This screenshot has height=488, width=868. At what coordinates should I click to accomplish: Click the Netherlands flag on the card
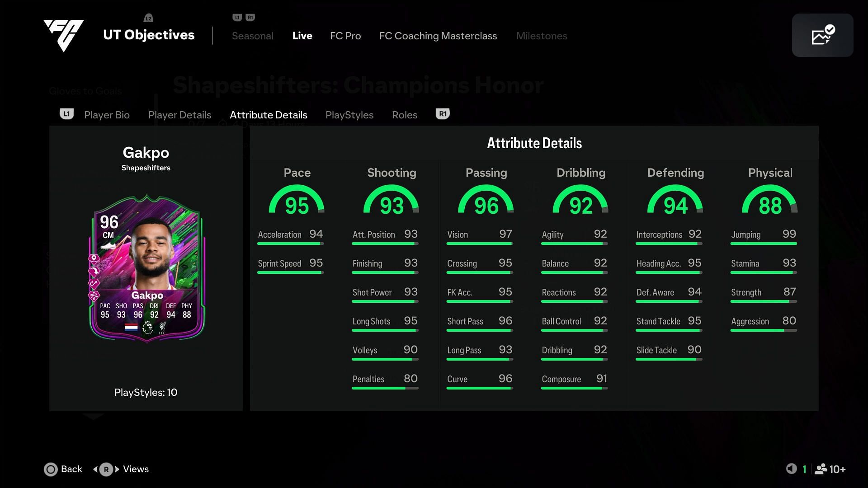(x=131, y=328)
